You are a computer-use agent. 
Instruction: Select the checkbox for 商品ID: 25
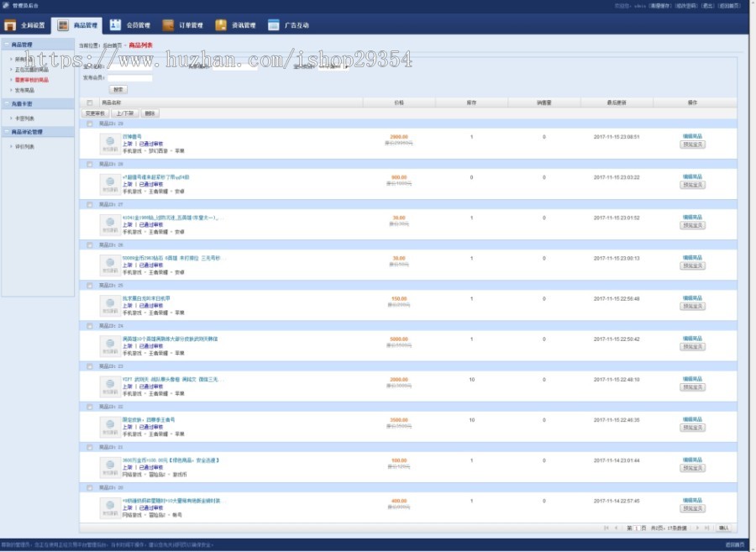click(x=90, y=285)
